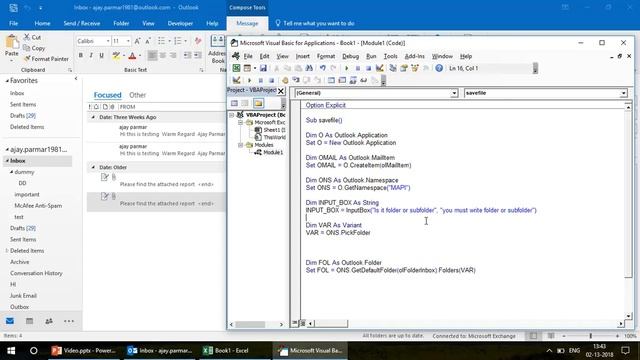The width and height of the screenshot is (640, 360).
Task: Open Object Browser icon in VBA toolbar
Action: click(x=415, y=68)
